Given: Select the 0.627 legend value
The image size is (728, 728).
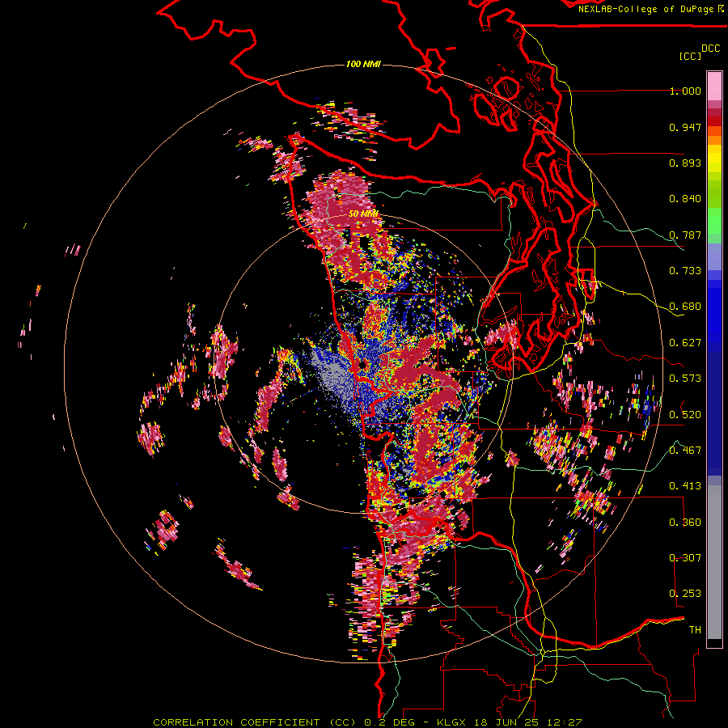Looking at the screenshot, I should [685, 343].
